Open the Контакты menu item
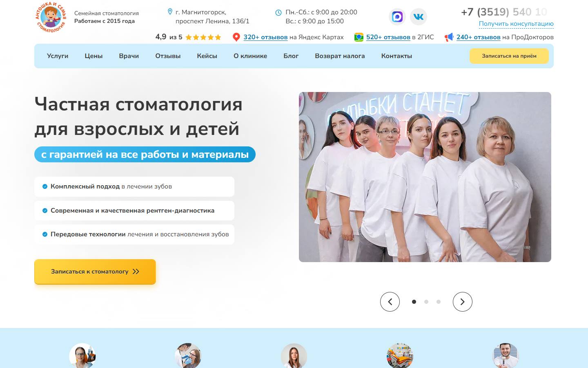588x368 pixels. tap(396, 56)
